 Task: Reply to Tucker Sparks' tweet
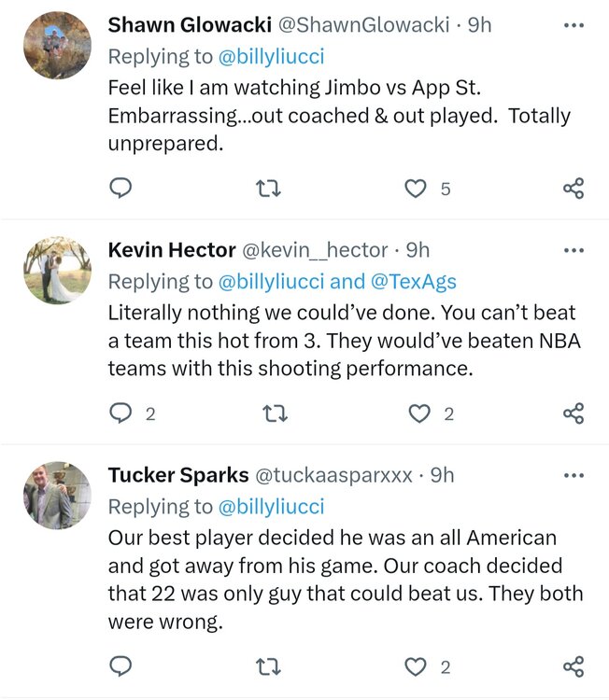120,666
